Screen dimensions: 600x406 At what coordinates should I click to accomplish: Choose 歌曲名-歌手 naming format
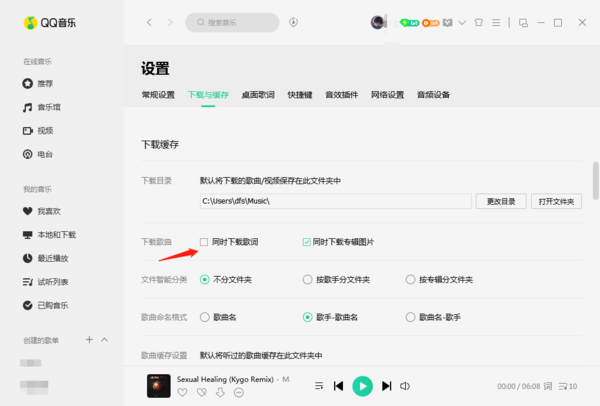coord(410,317)
